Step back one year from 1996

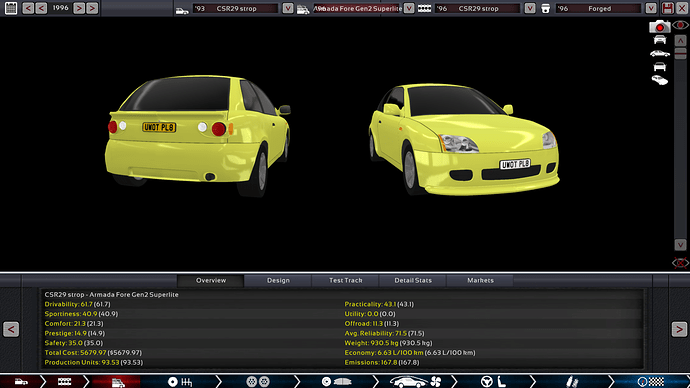pos(41,8)
